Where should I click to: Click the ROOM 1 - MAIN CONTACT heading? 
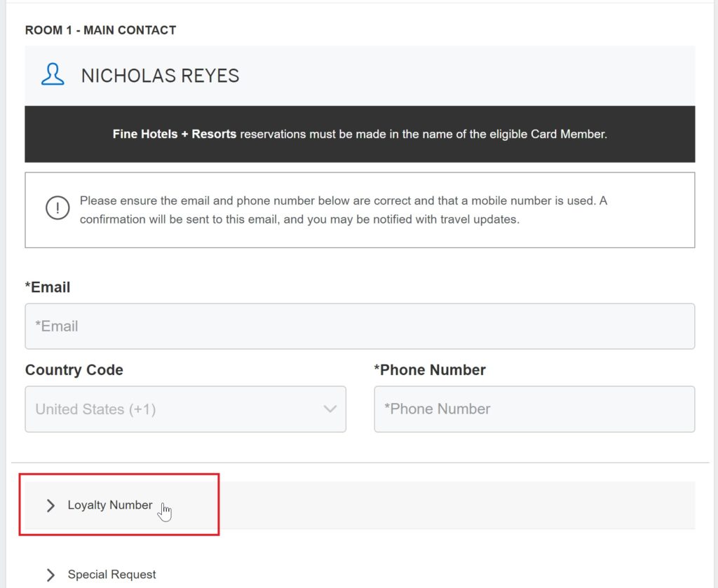tap(99, 30)
